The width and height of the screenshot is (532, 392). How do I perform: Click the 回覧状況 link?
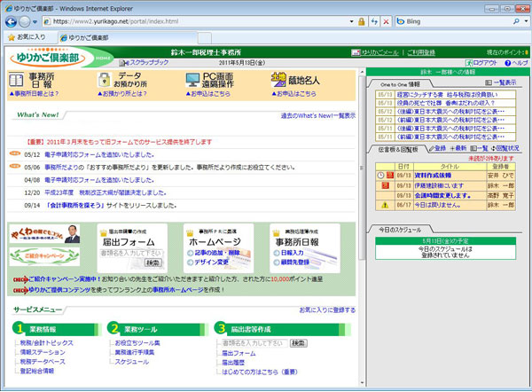click(x=505, y=148)
